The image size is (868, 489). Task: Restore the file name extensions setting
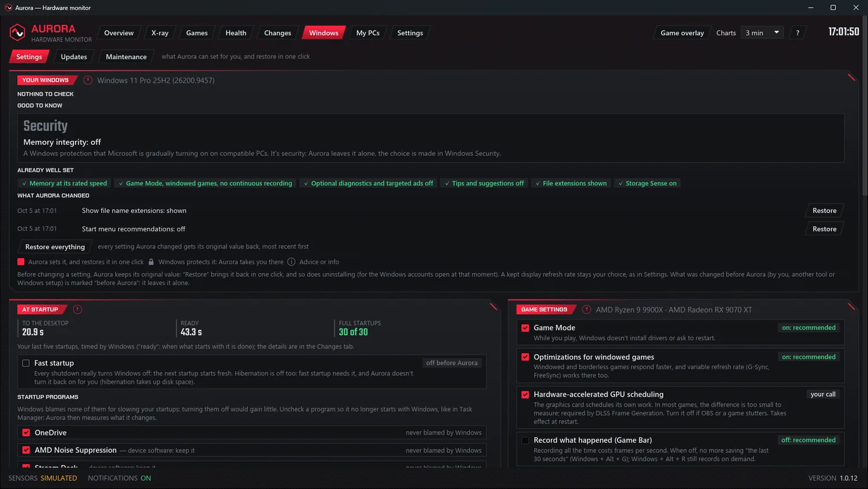click(x=825, y=211)
